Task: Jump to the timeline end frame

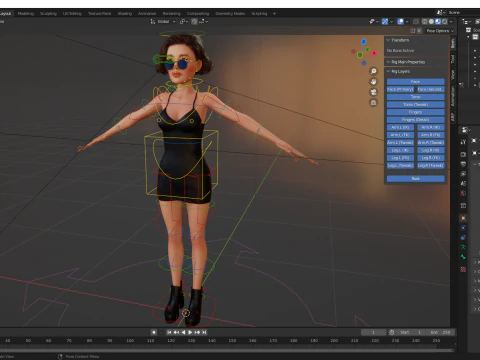Action: click(x=204, y=332)
